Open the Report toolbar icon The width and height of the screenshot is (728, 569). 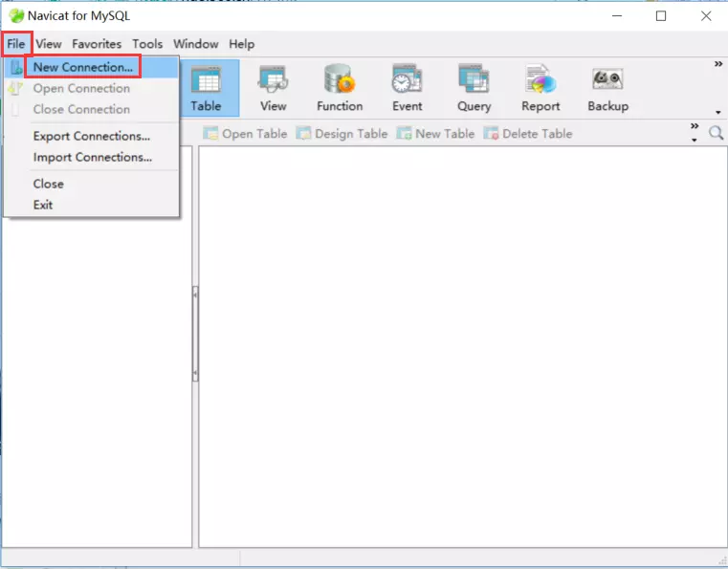click(x=540, y=88)
